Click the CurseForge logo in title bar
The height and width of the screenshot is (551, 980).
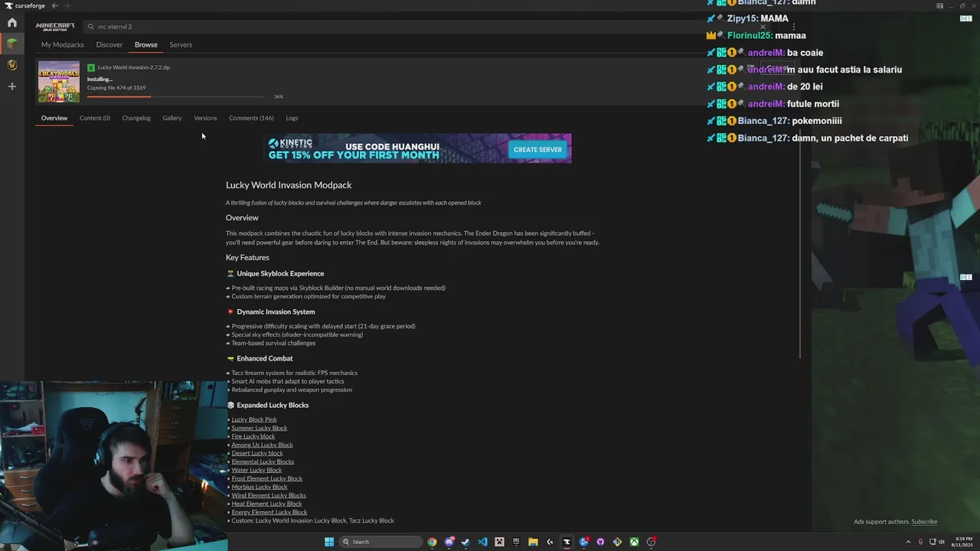tap(24, 5)
